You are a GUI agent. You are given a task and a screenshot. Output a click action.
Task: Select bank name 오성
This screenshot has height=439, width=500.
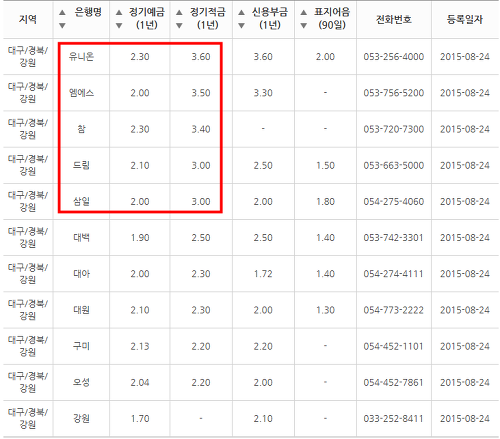click(81, 382)
